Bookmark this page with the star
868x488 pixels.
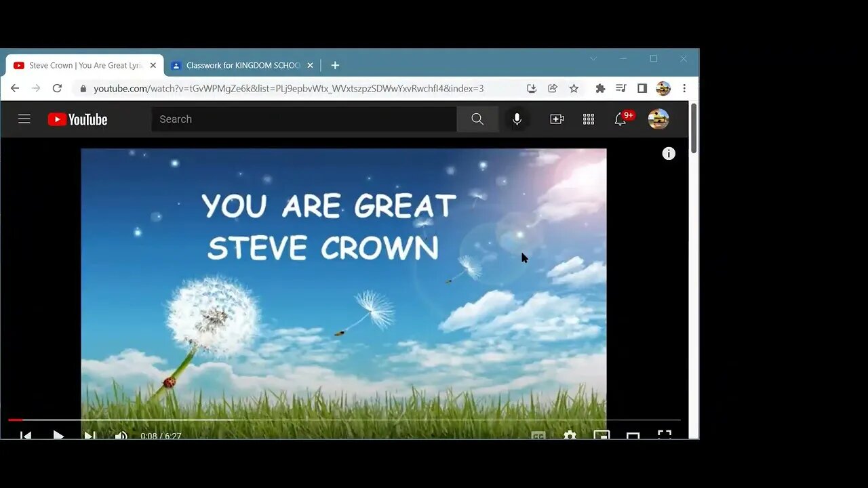574,88
